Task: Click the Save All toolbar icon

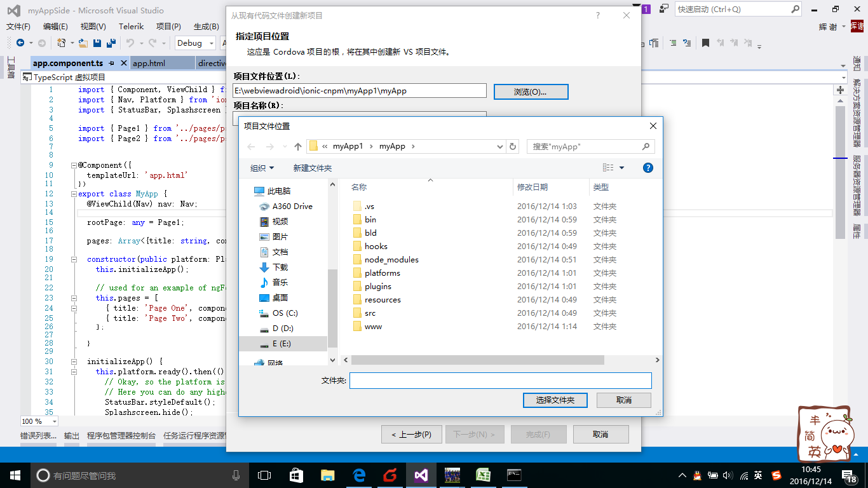Action: 111,43
